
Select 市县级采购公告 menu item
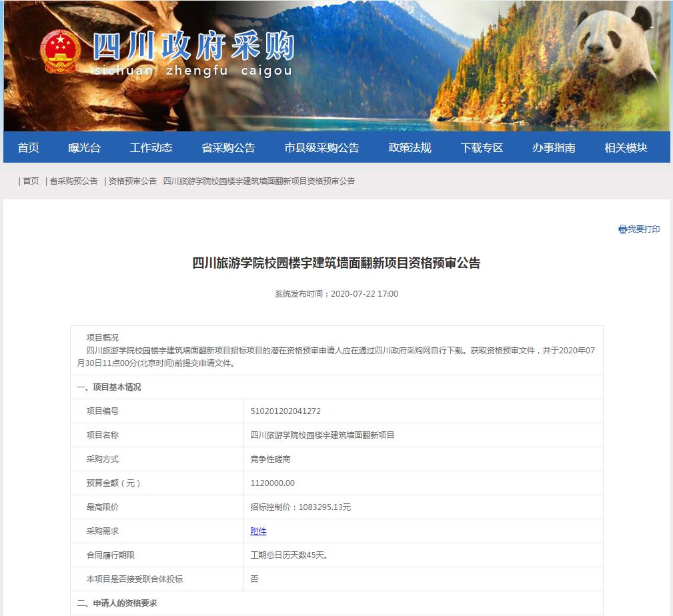pos(322,147)
